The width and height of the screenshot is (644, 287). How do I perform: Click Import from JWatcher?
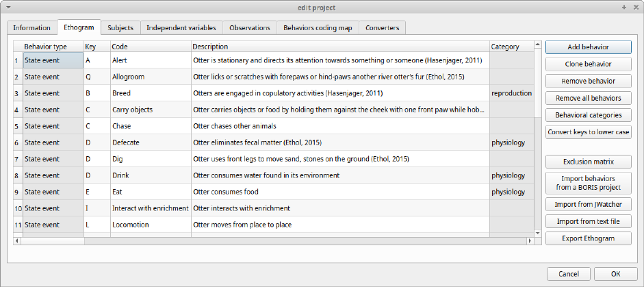tap(589, 204)
